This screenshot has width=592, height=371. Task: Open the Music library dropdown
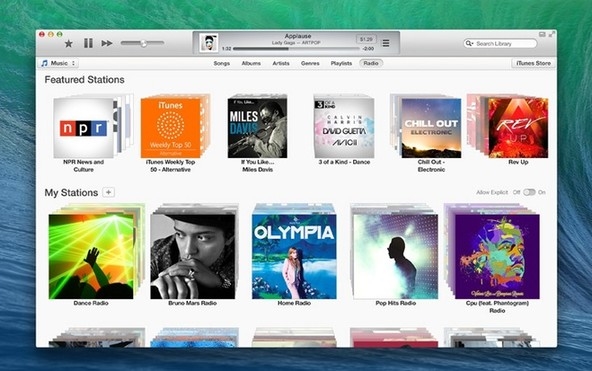pos(59,63)
